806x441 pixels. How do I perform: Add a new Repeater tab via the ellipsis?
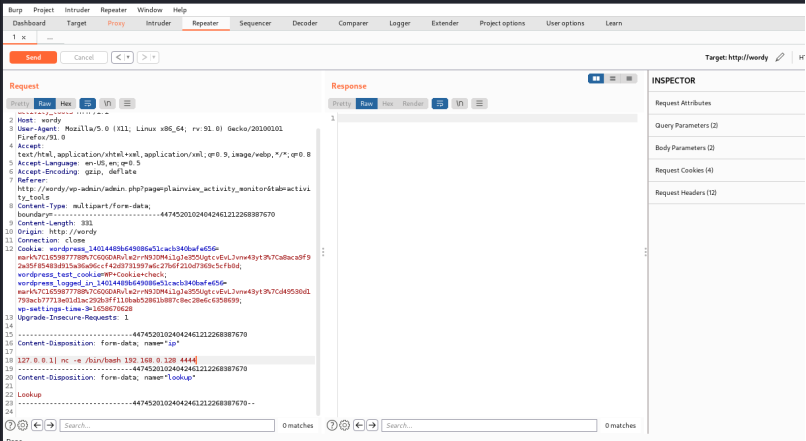point(50,38)
